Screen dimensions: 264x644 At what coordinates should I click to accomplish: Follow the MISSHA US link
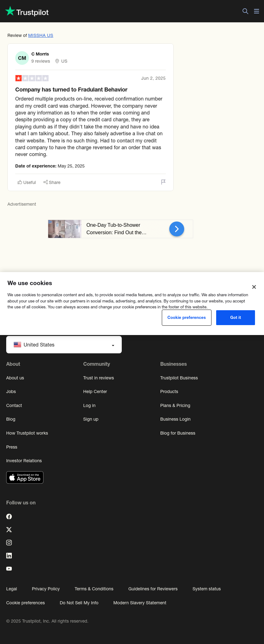pos(41,35)
